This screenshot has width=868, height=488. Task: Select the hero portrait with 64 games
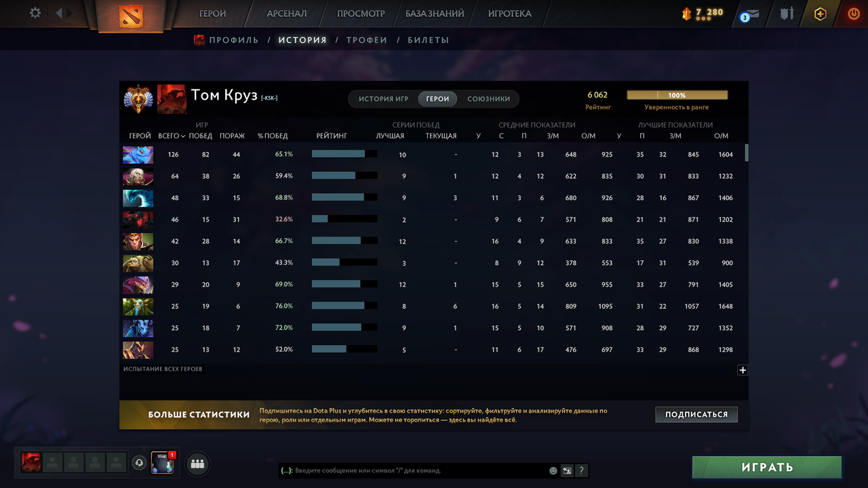click(138, 176)
